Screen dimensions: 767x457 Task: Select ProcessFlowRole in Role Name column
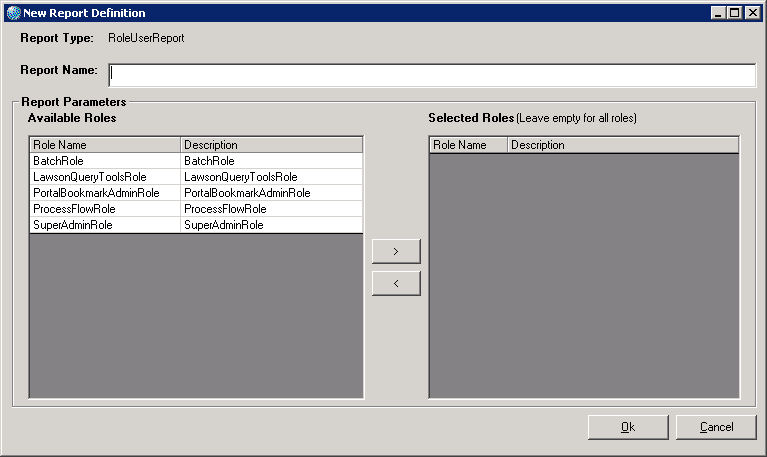tap(105, 209)
